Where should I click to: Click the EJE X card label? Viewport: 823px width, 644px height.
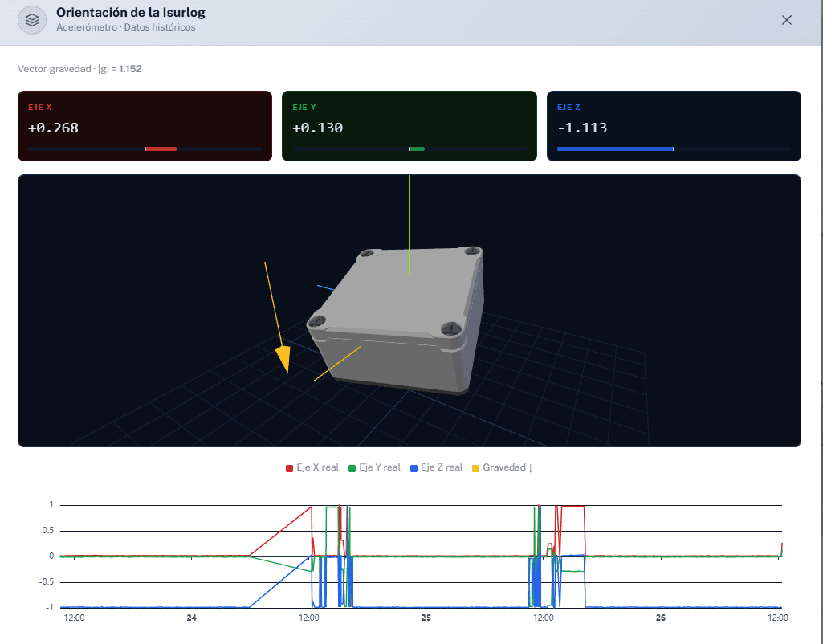pos(40,107)
